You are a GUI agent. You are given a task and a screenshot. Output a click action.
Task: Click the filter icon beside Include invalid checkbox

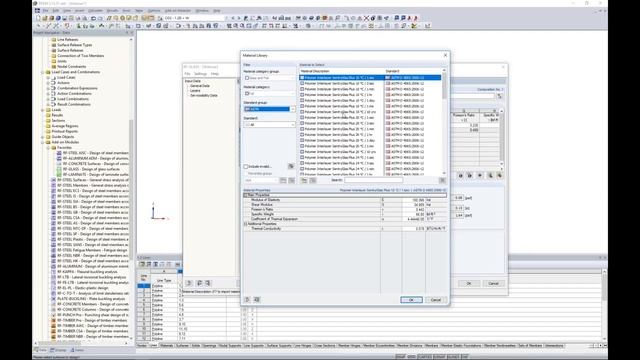coord(291,167)
